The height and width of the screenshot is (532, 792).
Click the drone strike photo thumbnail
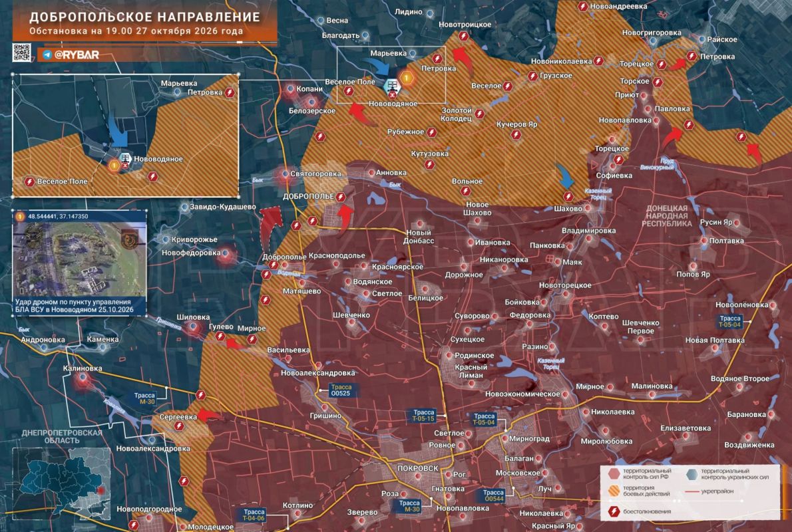[80, 259]
